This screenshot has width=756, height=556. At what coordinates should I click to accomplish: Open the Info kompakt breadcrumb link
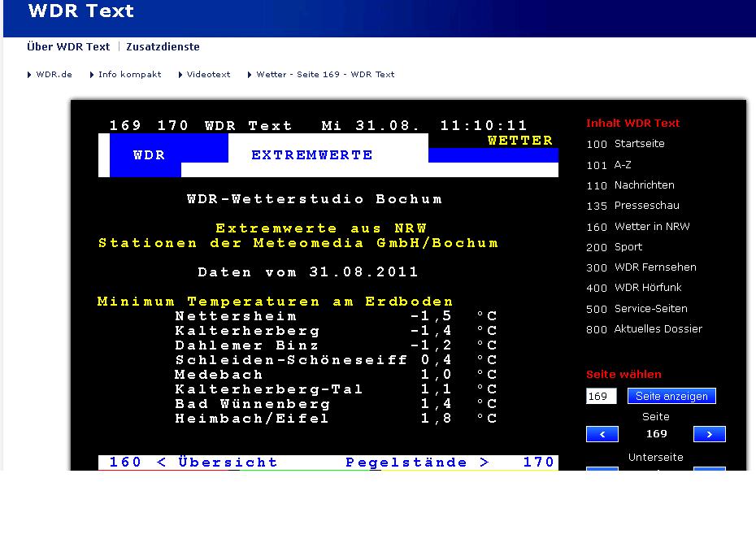[x=129, y=74]
